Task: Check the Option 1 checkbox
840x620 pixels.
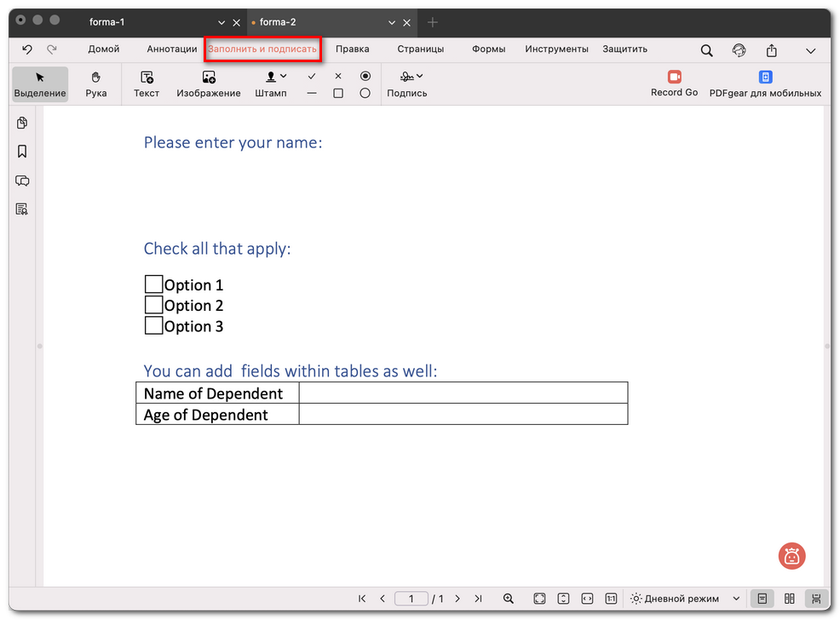Action: pos(153,284)
